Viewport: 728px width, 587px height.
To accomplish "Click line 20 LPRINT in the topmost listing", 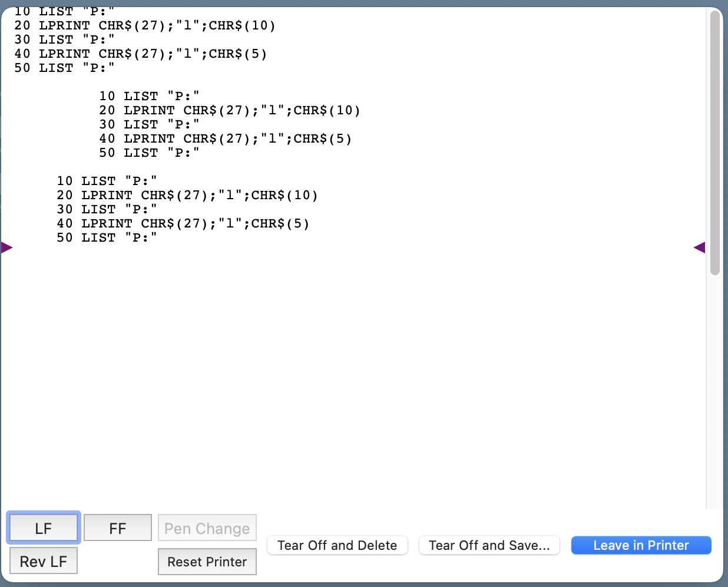I will [x=145, y=25].
